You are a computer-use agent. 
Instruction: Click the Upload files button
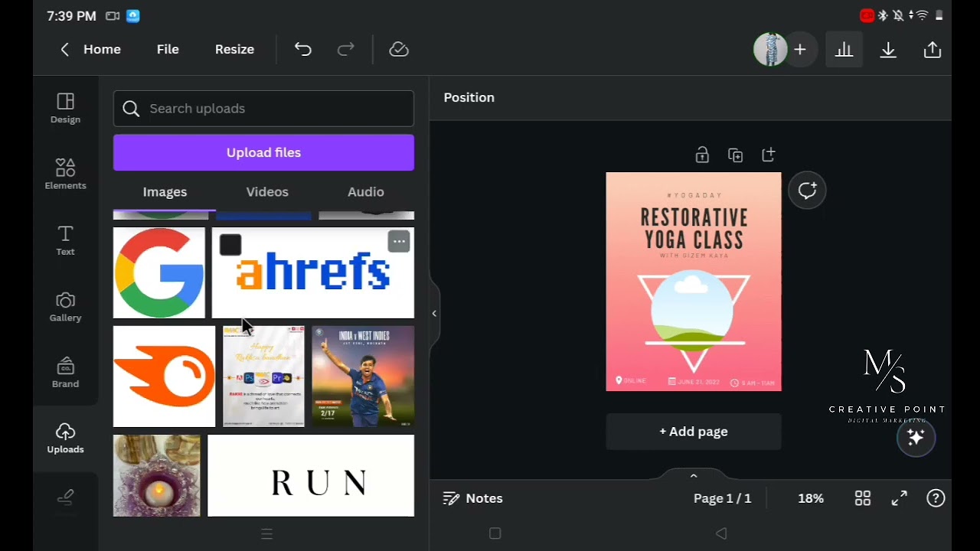(263, 152)
